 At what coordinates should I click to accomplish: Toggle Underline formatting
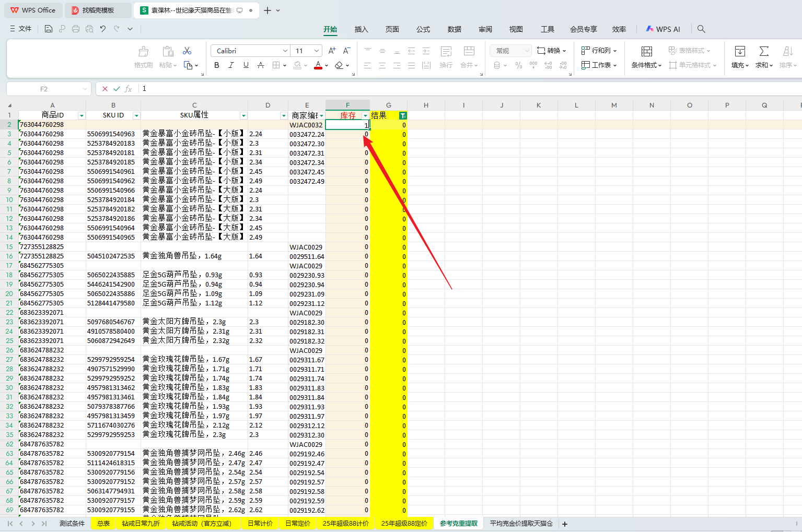pos(246,65)
